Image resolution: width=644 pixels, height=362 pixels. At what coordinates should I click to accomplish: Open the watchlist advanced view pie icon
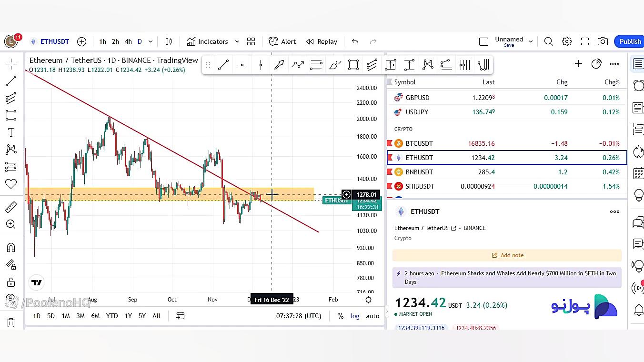tap(596, 64)
